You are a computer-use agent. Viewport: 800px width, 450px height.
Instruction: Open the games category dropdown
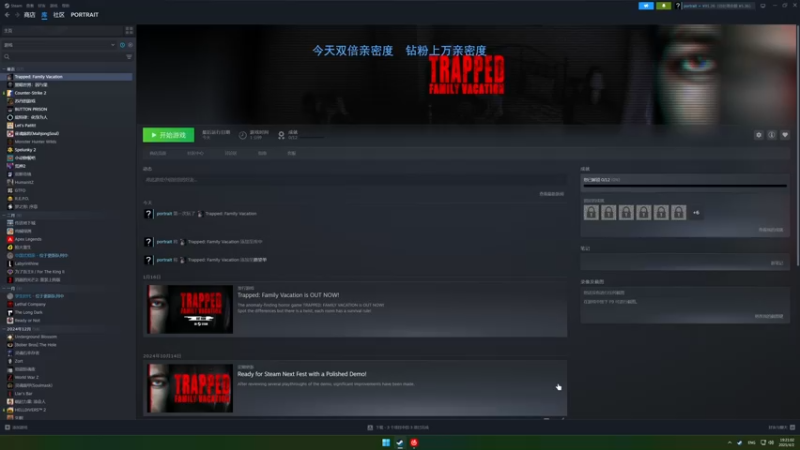coord(60,45)
